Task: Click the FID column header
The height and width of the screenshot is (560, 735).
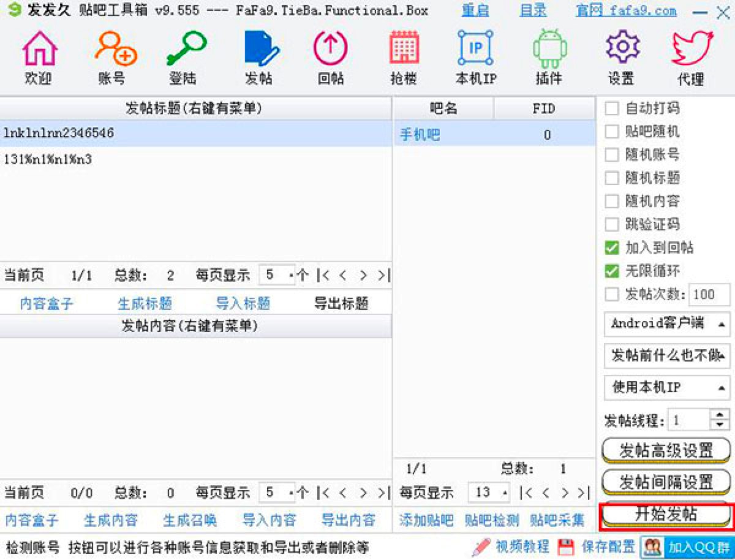Action: (x=544, y=108)
